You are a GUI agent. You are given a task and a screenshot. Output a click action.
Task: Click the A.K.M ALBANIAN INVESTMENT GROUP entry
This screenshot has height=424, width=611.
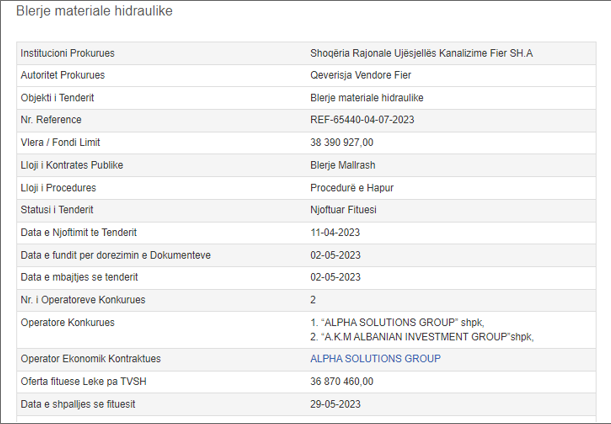click(422, 336)
